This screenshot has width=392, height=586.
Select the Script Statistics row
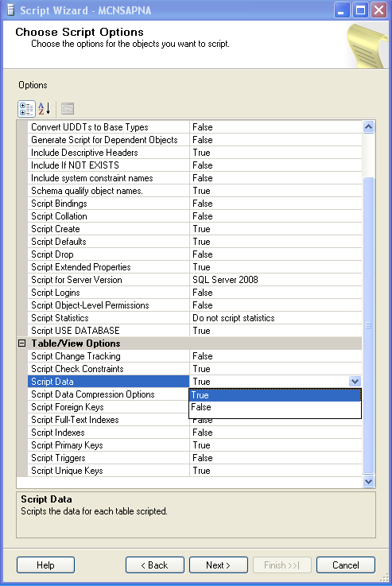pyautogui.click(x=195, y=318)
